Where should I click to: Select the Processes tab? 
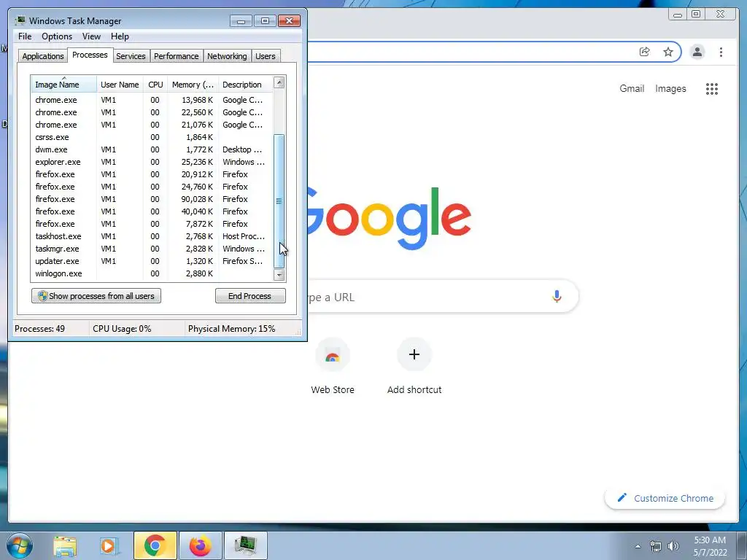click(90, 55)
